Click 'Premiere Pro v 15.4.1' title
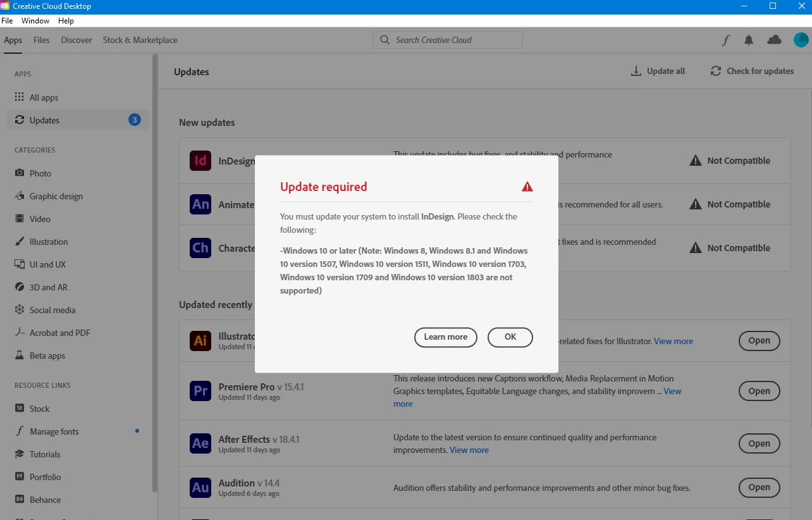The height and width of the screenshot is (520, 812). pos(261,387)
